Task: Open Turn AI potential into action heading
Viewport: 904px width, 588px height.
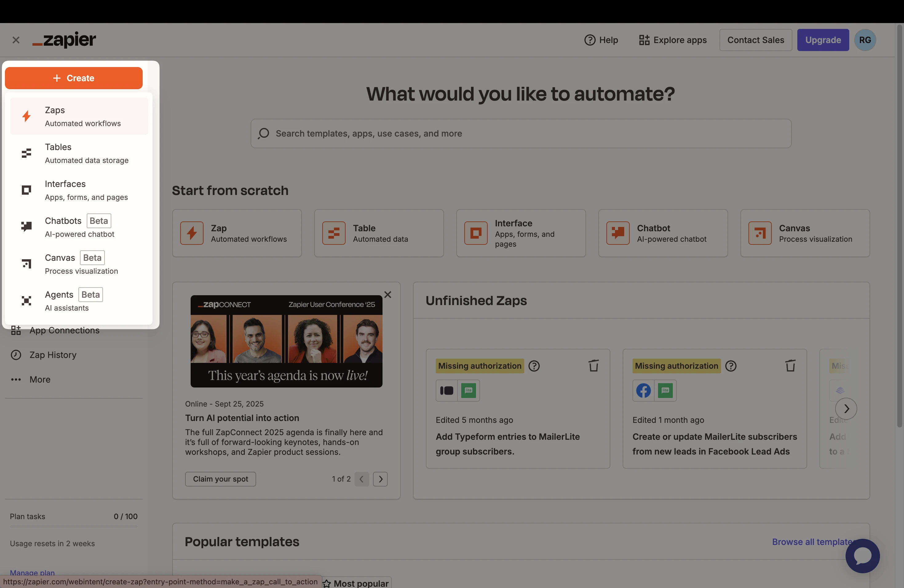Action: [x=242, y=418]
